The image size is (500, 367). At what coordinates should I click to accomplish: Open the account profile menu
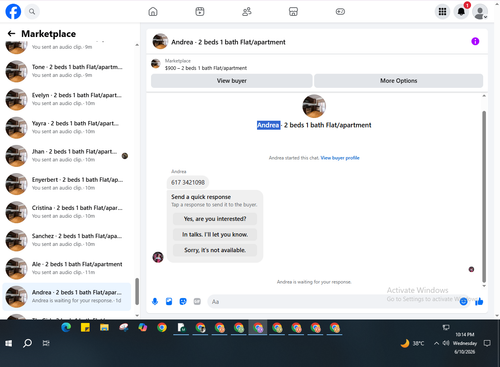tap(480, 12)
